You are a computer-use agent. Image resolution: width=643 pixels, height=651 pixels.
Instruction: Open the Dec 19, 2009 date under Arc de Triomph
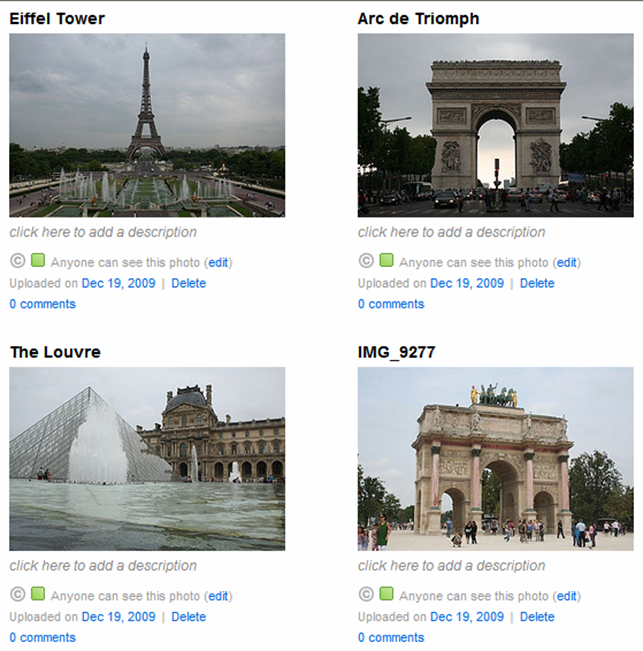[467, 284]
